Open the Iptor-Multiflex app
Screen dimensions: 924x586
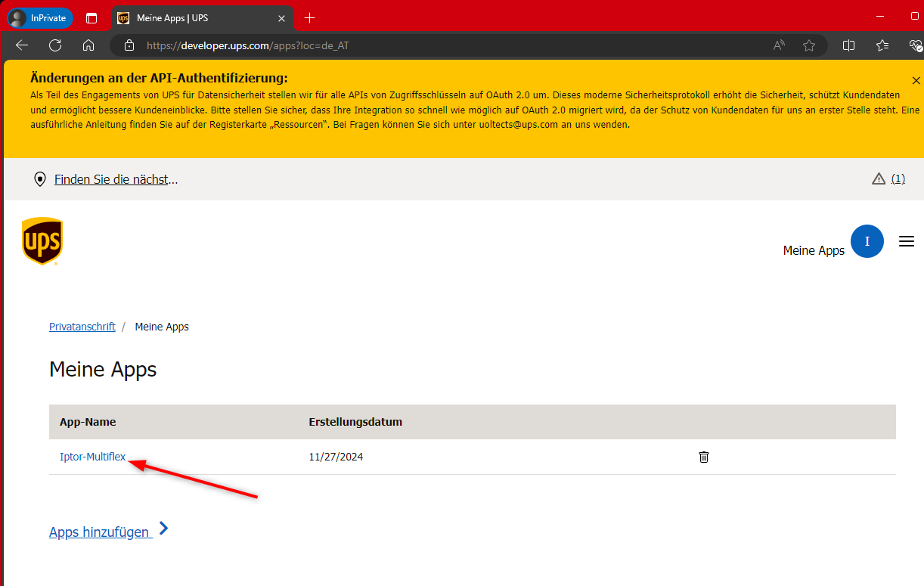coord(92,457)
